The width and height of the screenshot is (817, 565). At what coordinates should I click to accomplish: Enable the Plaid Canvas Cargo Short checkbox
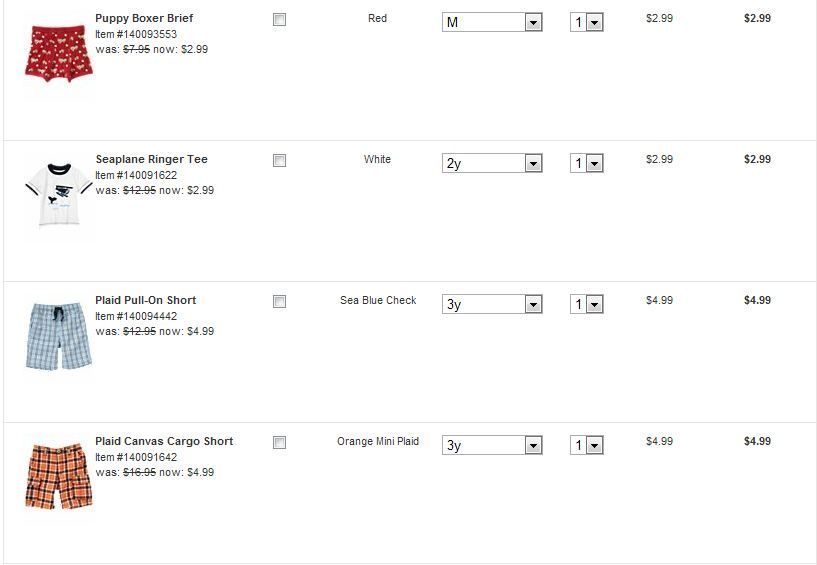tap(280, 442)
